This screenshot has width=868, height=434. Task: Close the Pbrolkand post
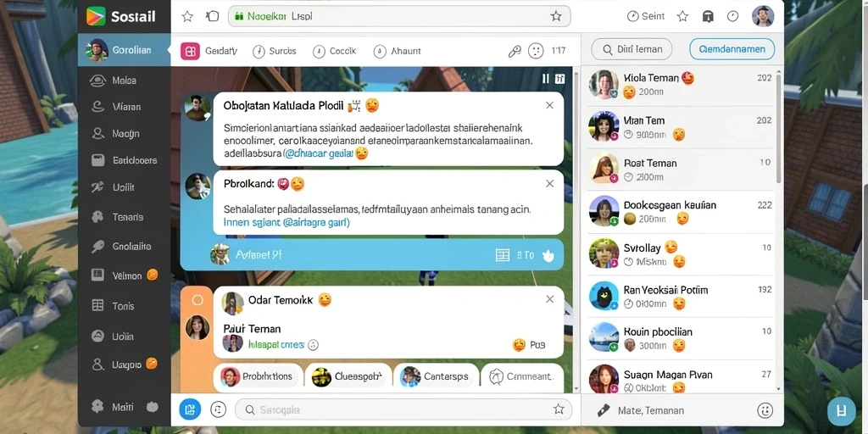549,183
